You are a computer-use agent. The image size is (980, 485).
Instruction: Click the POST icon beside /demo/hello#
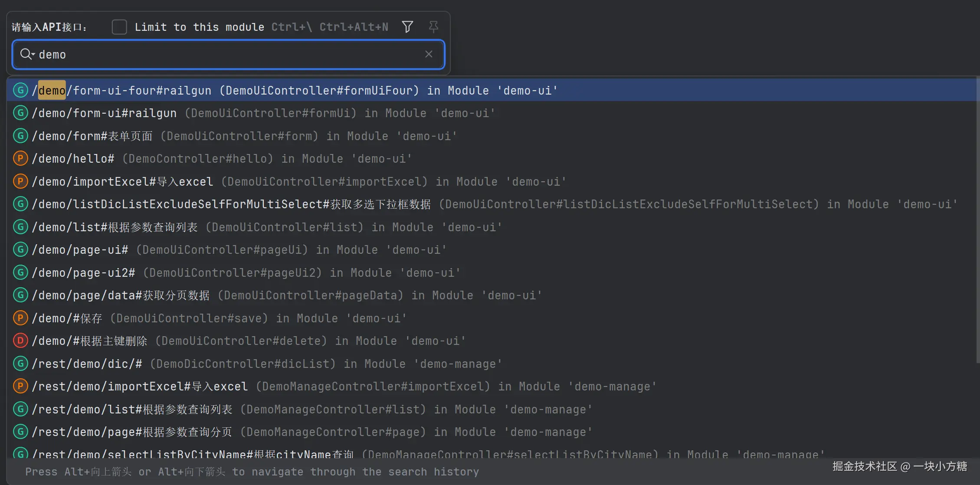(x=20, y=158)
